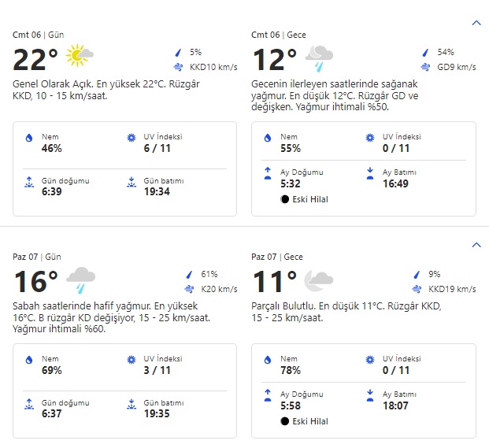The height and width of the screenshot is (448, 489).
Task: Collapse the Paz 07 forecast chevron
Action: (476, 245)
